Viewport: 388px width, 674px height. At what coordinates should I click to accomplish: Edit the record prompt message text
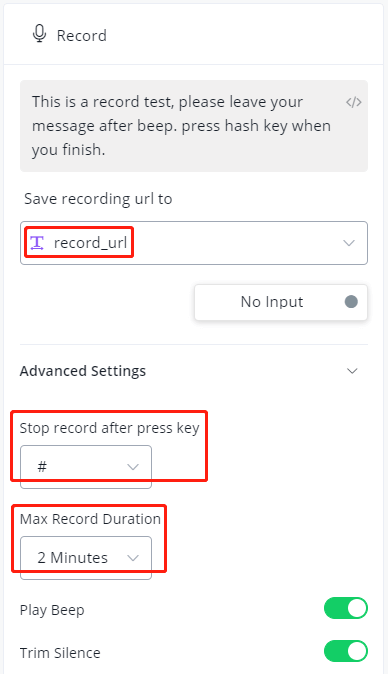point(182,126)
